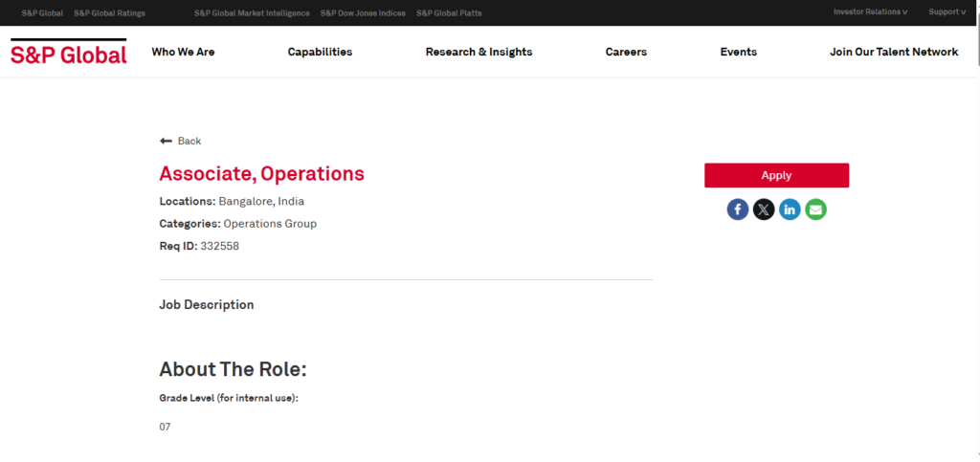
Task: Expand the Support dropdown
Action: (x=947, y=11)
